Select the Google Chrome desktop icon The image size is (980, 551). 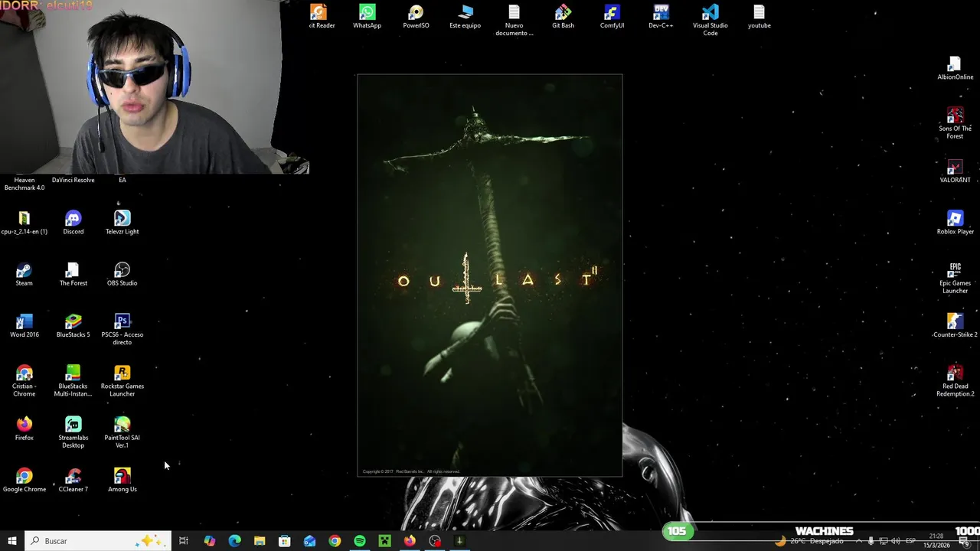[x=24, y=481]
